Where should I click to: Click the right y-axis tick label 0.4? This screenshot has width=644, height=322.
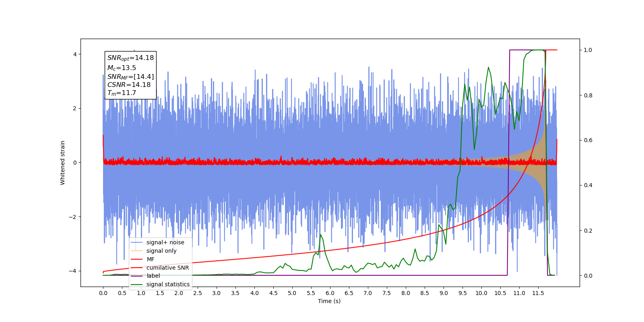click(x=588, y=185)
